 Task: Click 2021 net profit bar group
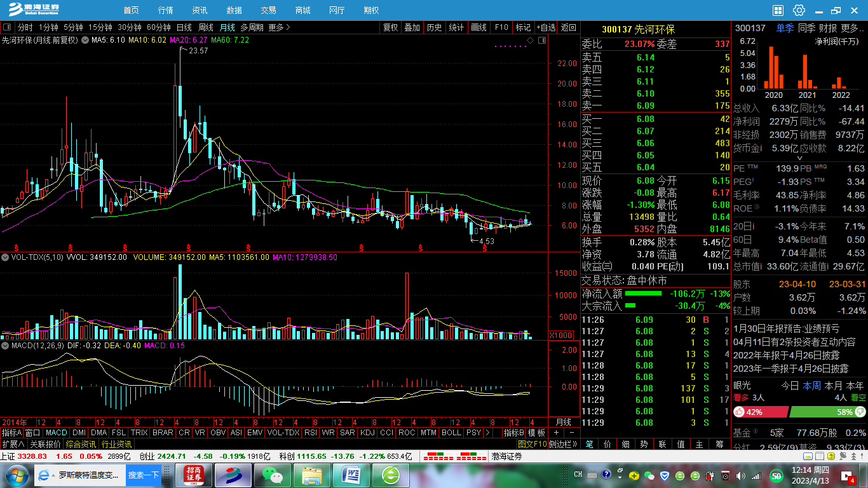pyautogui.click(x=807, y=71)
